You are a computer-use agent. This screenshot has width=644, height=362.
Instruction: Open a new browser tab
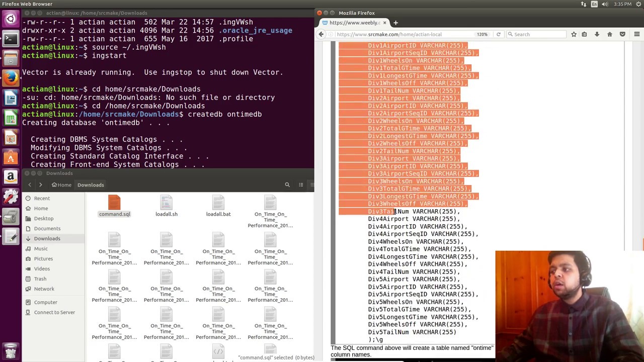395,23
